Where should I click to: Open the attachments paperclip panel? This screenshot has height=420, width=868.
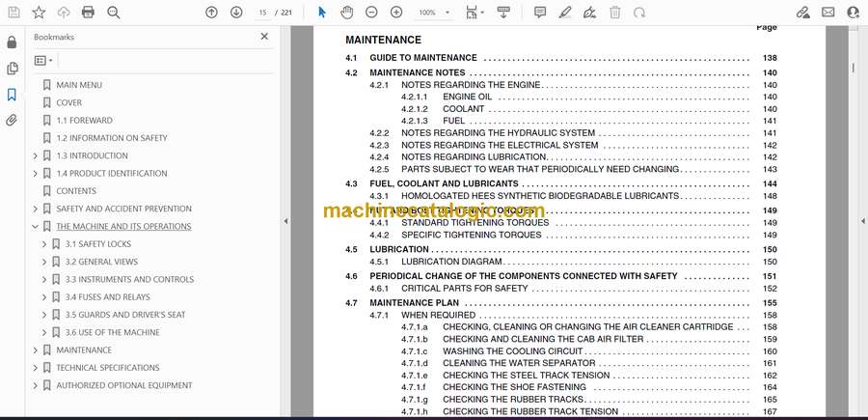pyautogui.click(x=12, y=121)
